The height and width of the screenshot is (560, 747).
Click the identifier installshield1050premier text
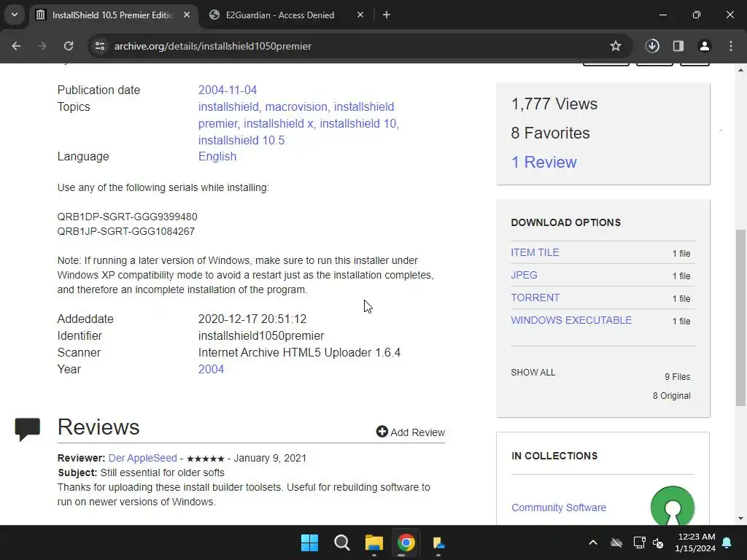(261, 335)
